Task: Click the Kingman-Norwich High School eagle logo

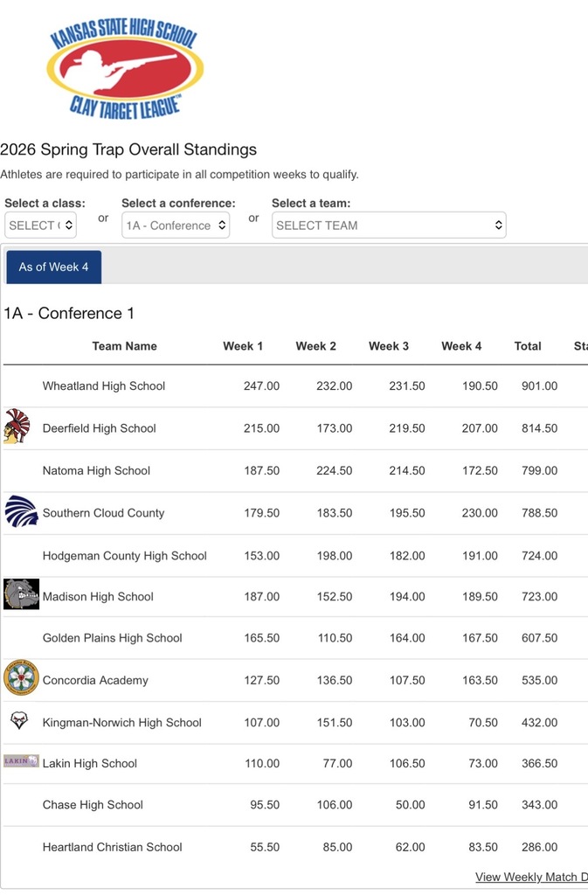Action: 19,720
